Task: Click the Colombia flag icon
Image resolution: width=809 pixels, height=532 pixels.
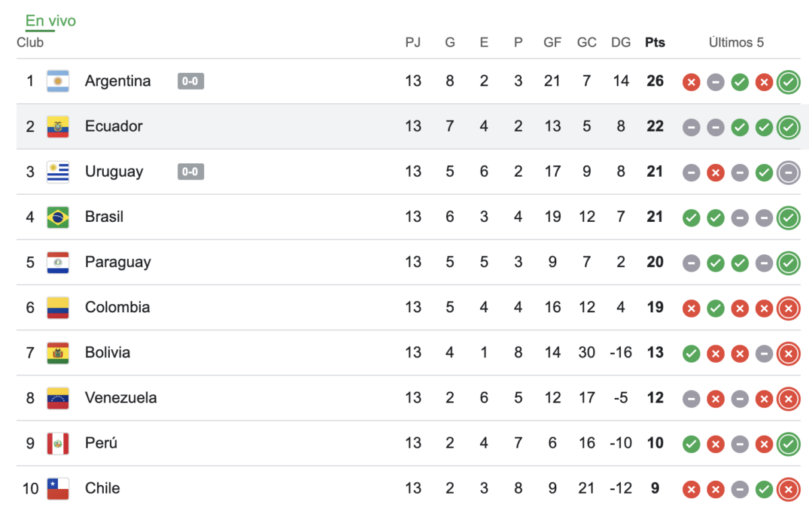Action: [x=58, y=307]
